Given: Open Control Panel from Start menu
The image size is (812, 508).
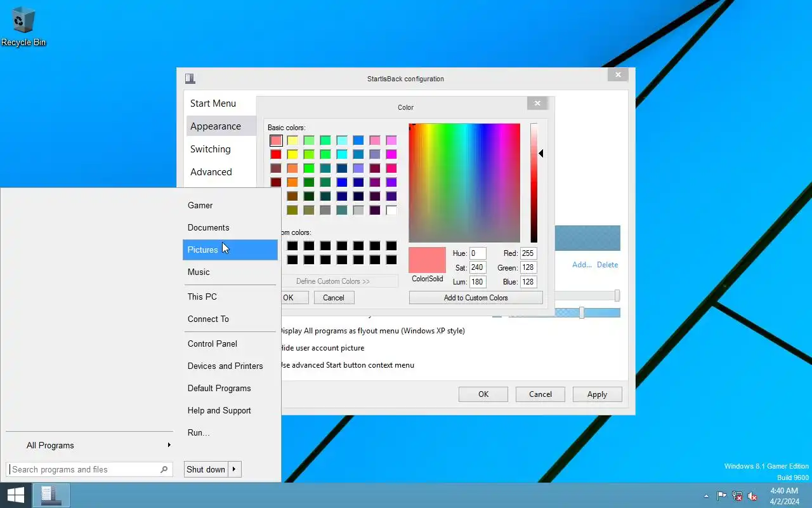Looking at the screenshot, I should pyautogui.click(x=230, y=344).
